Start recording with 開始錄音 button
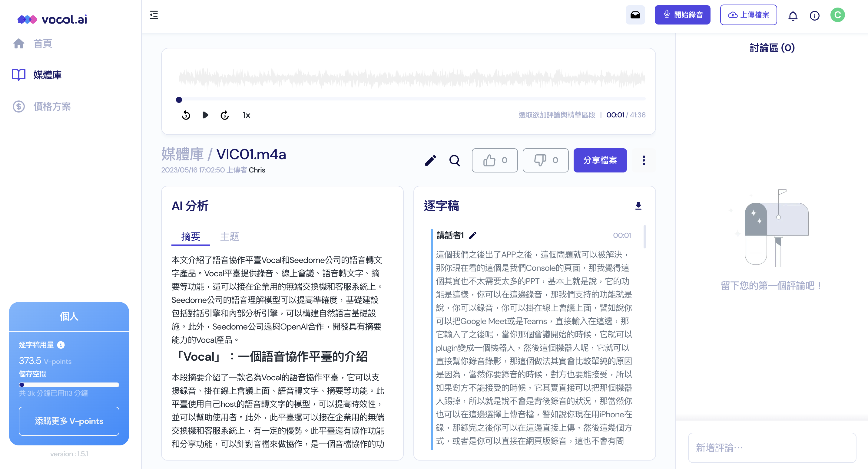The width and height of the screenshot is (868, 469). pyautogui.click(x=682, y=15)
